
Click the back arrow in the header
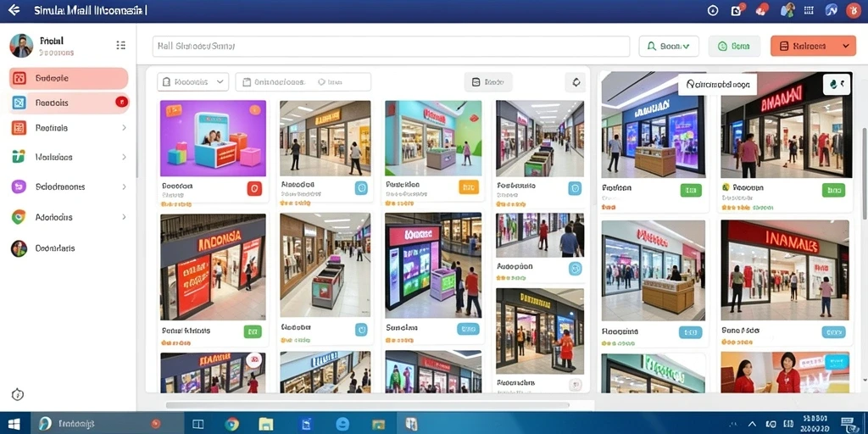pyautogui.click(x=14, y=10)
